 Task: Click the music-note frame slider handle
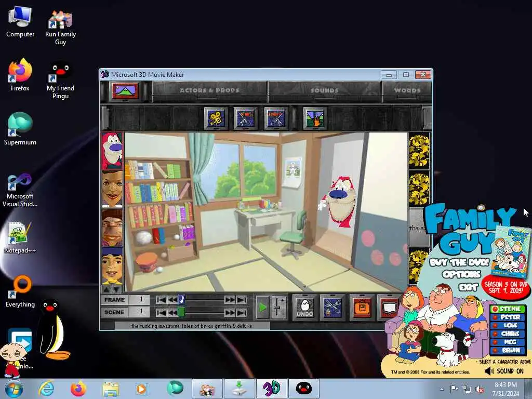click(x=181, y=300)
